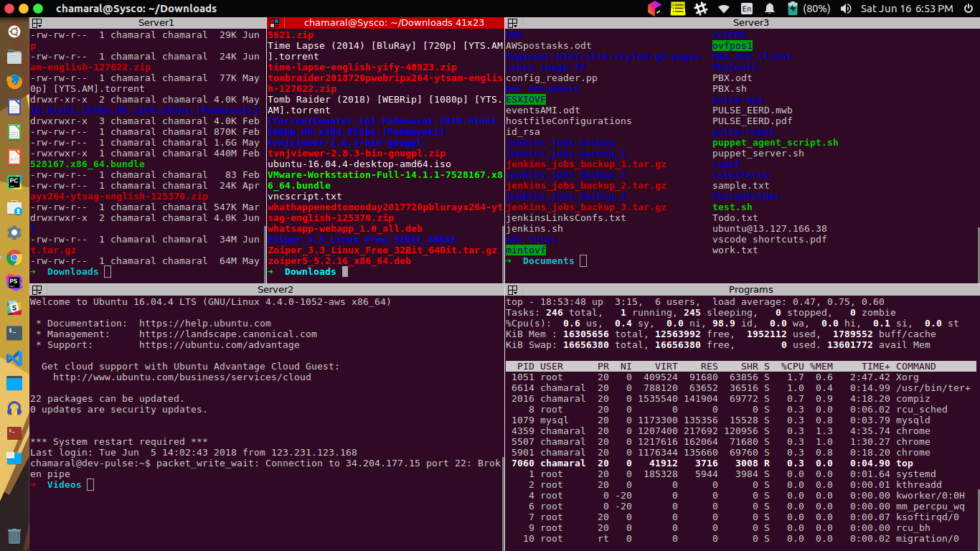
Task: Open Visual Studio Code from the launcher
Action: coord(14,357)
